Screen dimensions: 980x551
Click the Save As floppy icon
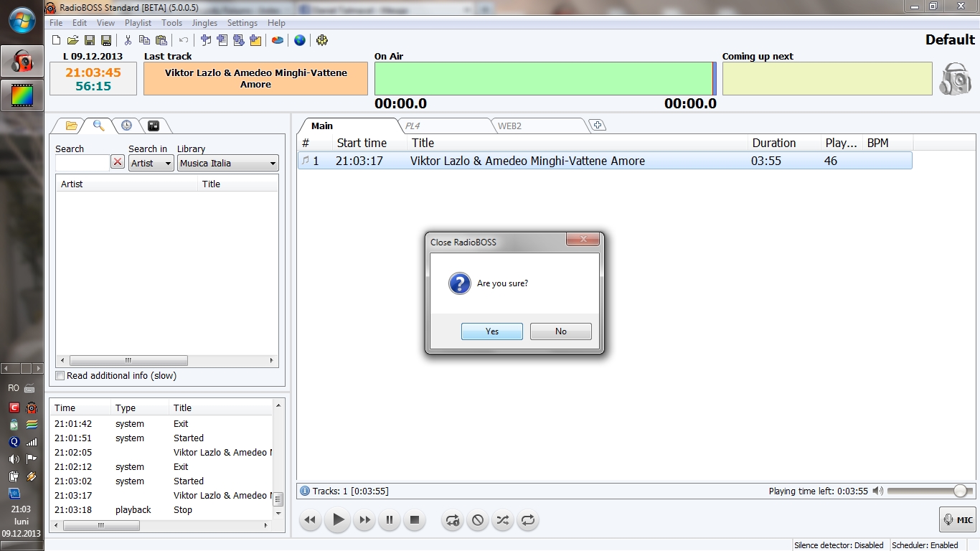pos(106,40)
